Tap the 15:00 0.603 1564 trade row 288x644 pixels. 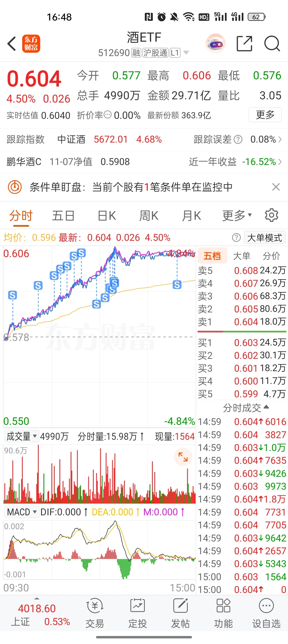pos(242,577)
